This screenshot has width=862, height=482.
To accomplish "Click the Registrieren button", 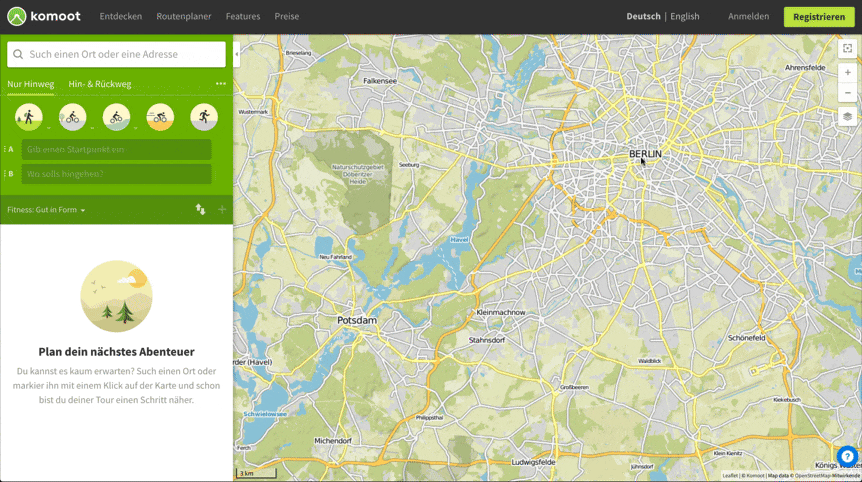I will [819, 17].
